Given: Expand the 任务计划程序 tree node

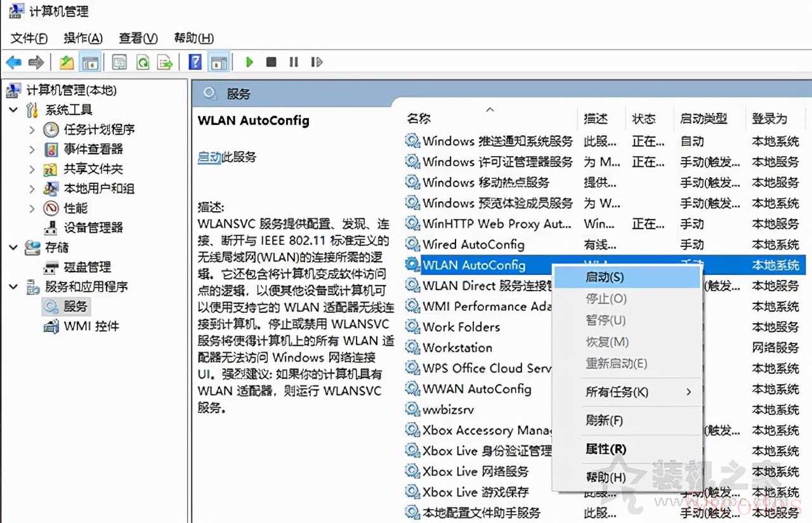Looking at the screenshot, I should pyautogui.click(x=32, y=130).
